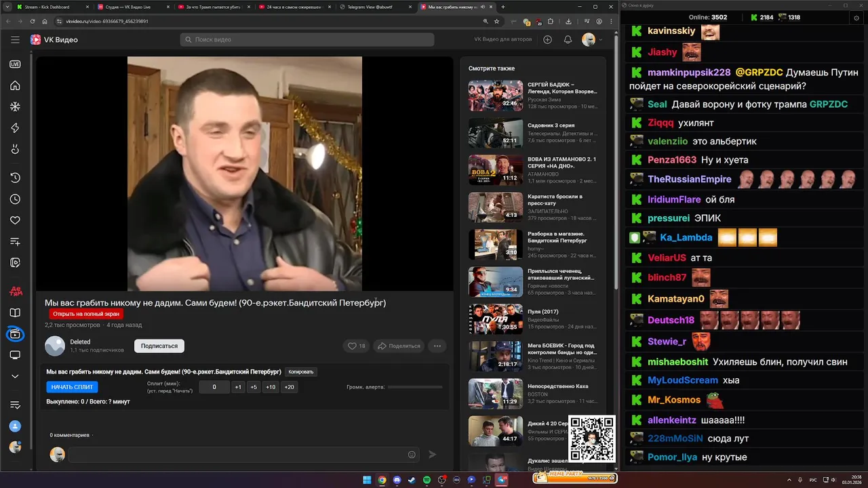Open playlists icon in sidebar

(15, 241)
